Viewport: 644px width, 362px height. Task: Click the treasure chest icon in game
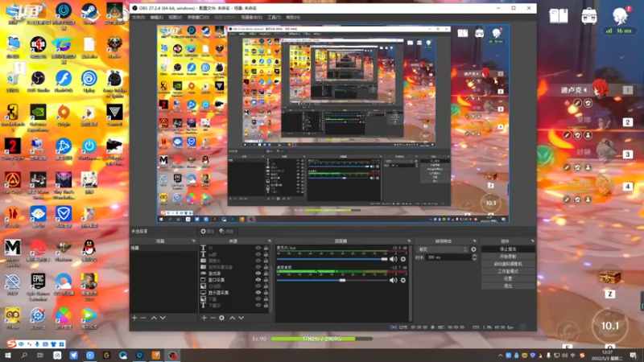click(x=610, y=277)
